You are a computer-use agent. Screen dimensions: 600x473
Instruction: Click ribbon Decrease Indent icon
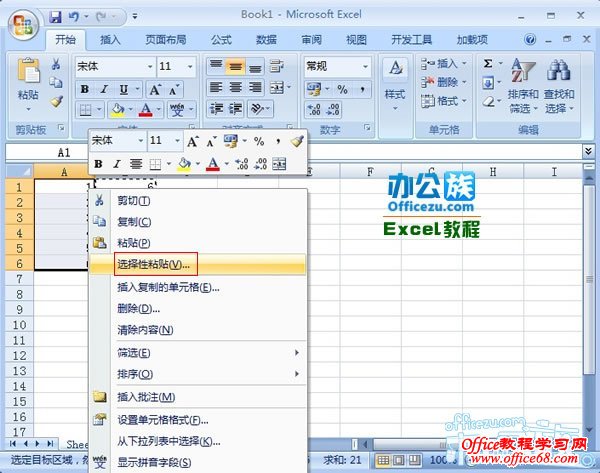pos(216,109)
